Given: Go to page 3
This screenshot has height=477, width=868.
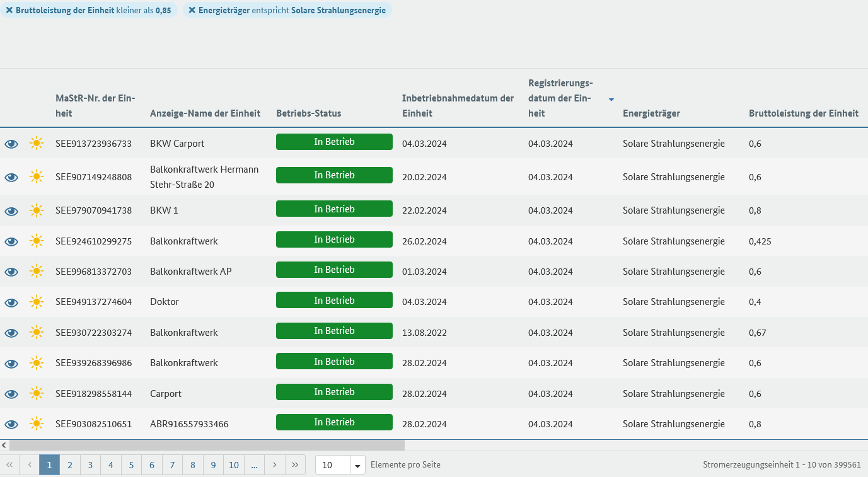Looking at the screenshot, I should coord(90,465).
